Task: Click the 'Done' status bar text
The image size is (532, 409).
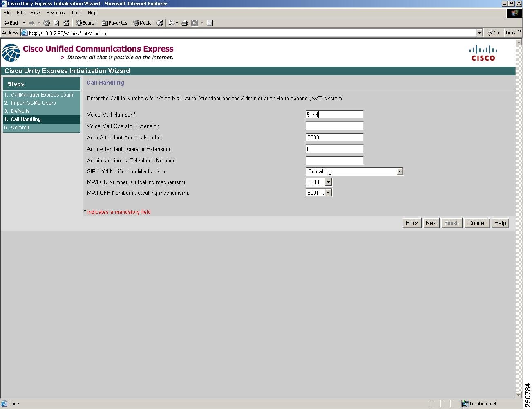Action: [x=14, y=404]
